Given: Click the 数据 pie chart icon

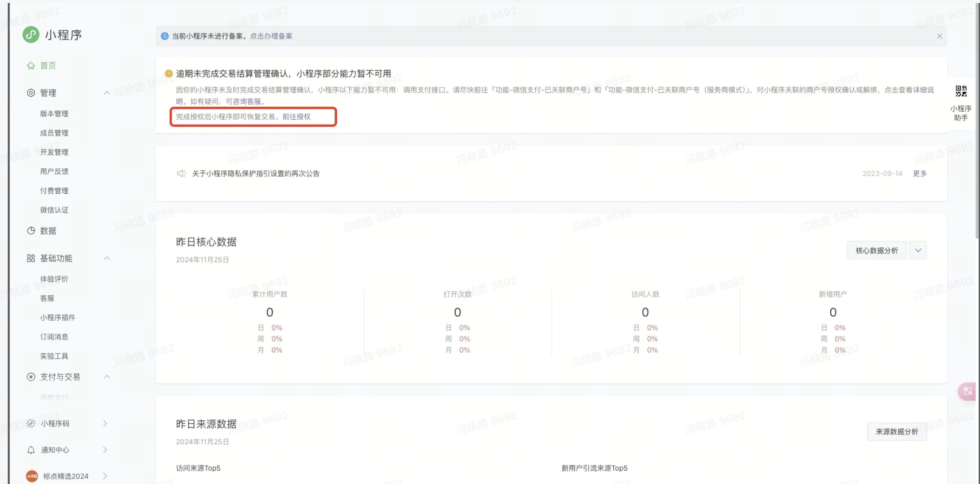Looking at the screenshot, I should pos(31,231).
